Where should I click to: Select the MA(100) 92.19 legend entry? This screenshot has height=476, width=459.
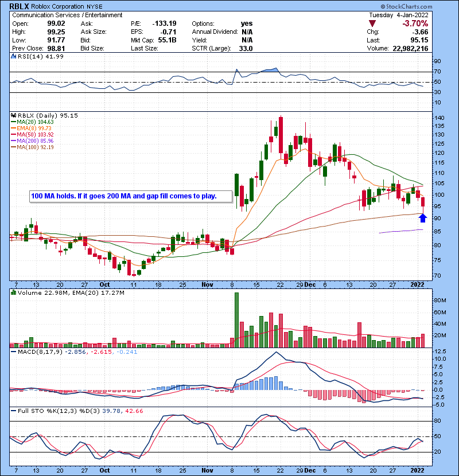pos(32,147)
